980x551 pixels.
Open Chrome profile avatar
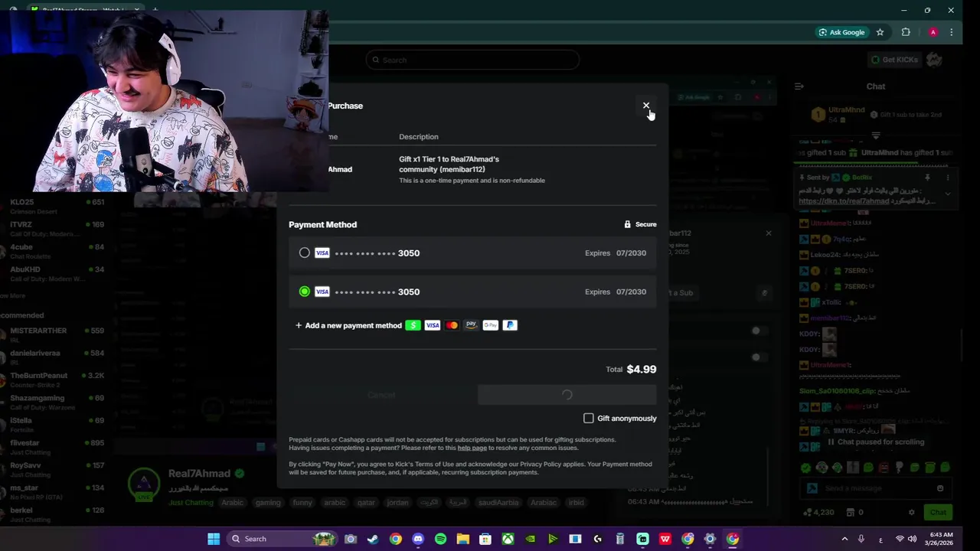coord(933,32)
